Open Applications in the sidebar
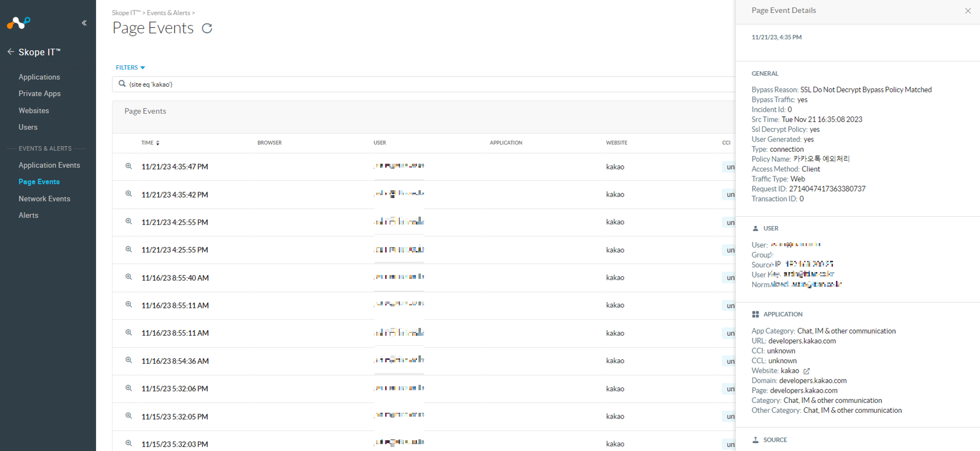The height and width of the screenshot is (451, 980). (x=39, y=77)
